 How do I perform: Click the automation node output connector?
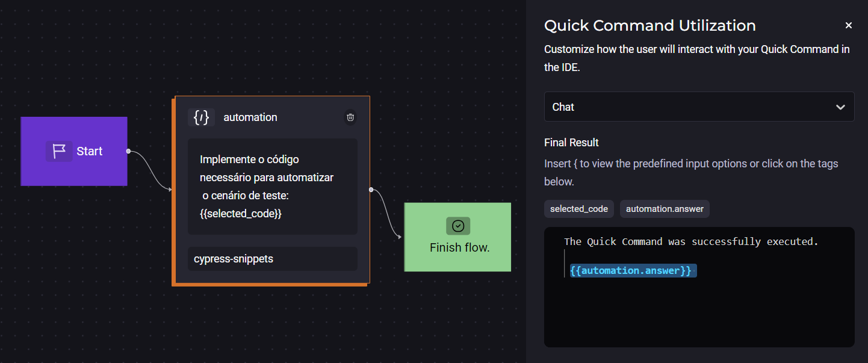tap(371, 190)
